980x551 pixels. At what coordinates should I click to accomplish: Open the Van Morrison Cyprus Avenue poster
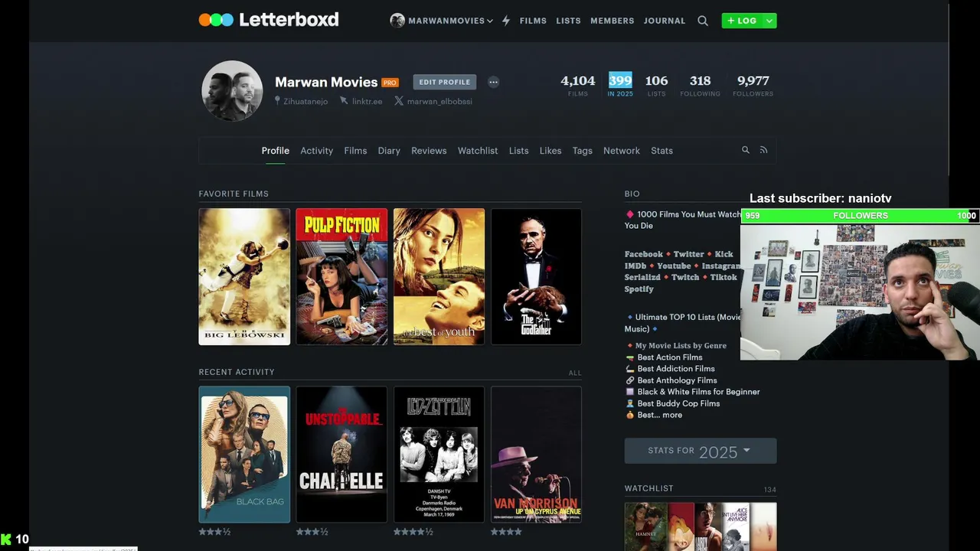536,455
